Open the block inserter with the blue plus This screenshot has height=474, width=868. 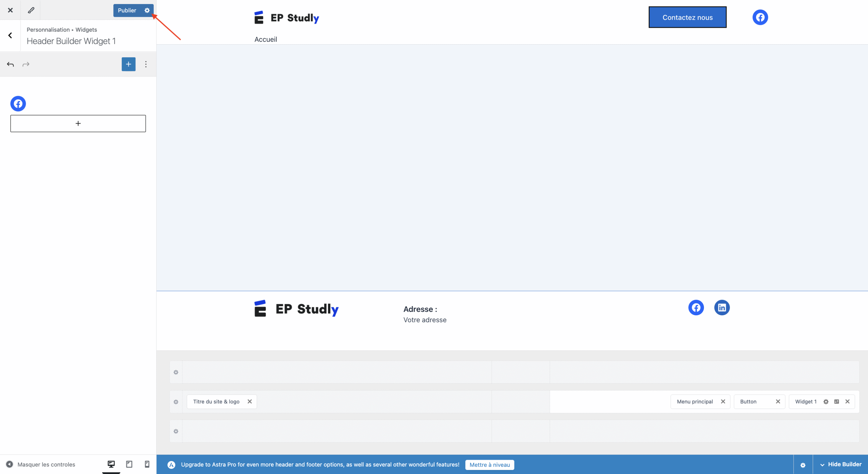point(128,64)
